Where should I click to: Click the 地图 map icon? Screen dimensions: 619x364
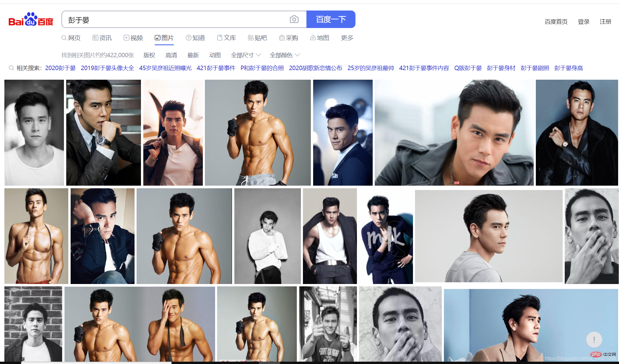(313, 38)
